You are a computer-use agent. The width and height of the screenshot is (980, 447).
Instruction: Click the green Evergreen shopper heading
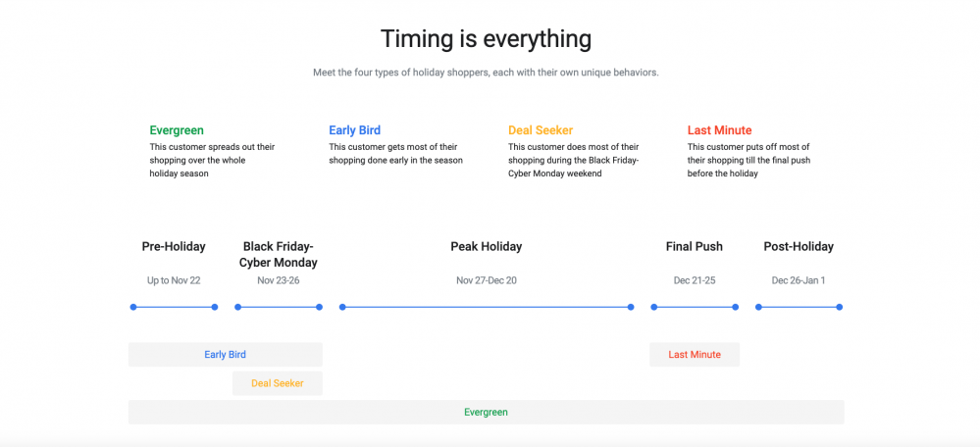point(177,130)
